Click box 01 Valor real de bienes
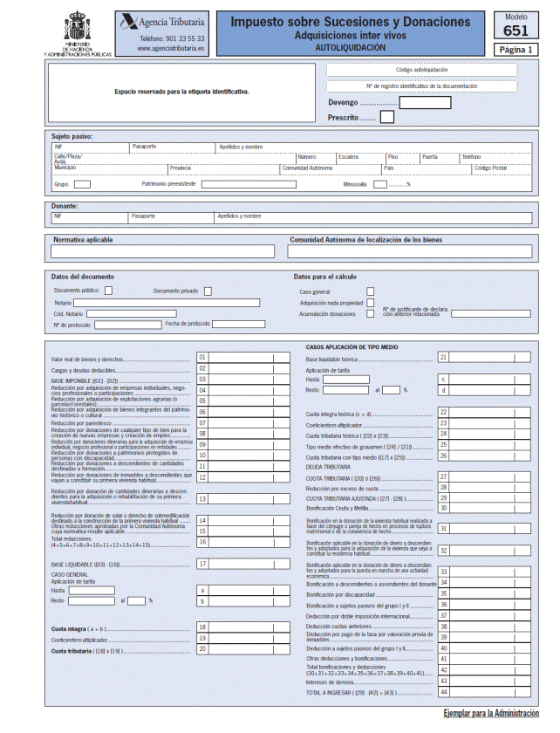Image resolution: width=560 pixels, height=733 pixels. [249, 358]
